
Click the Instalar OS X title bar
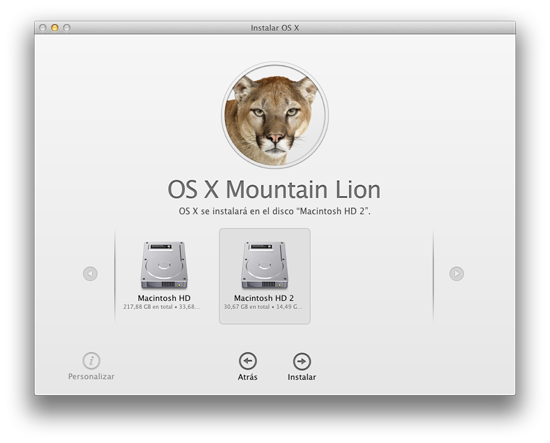[x=275, y=28]
